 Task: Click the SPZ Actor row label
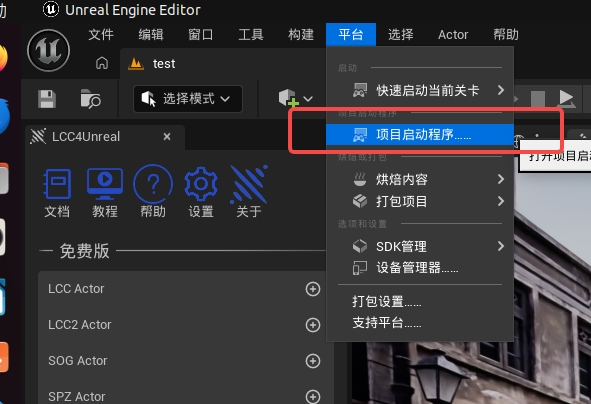click(x=77, y=396)
